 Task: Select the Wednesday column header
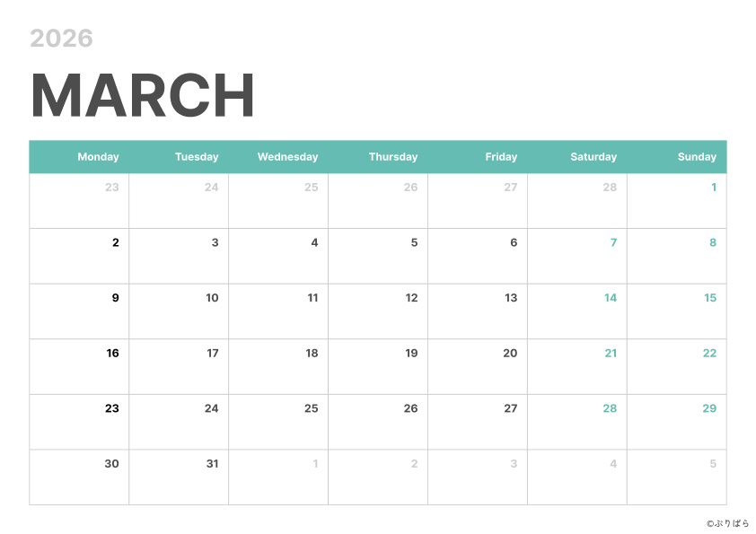coord(287,157)
